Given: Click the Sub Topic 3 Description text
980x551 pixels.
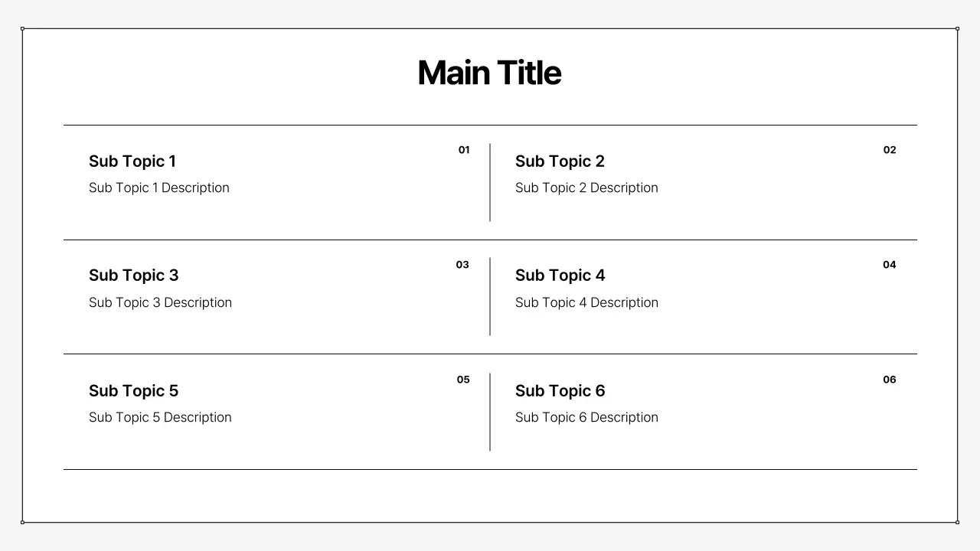Looking at the screenshot, I should [160, 303].
